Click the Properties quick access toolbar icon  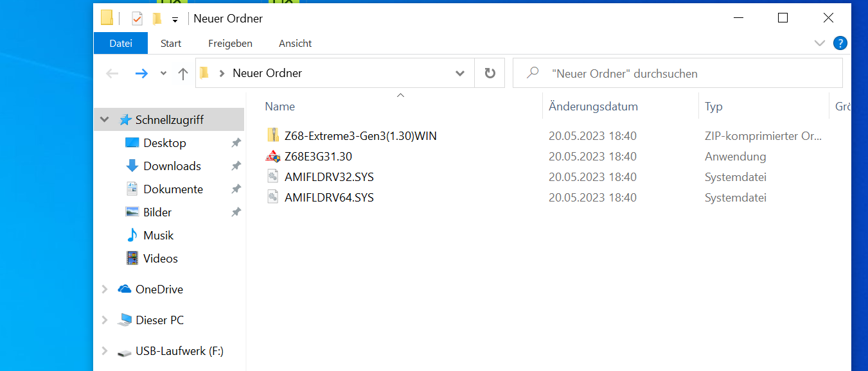pyautogui.click(x=137, y=18)
